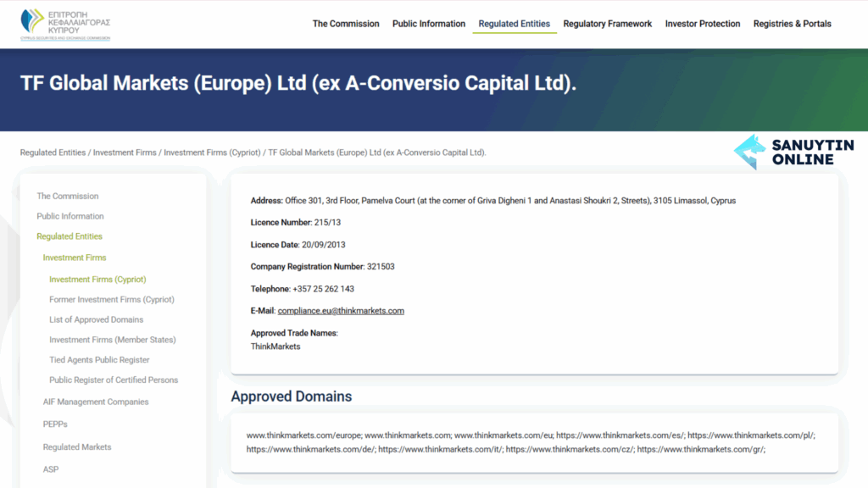Open Regulated Markets sidebar item

pos(77,447)
